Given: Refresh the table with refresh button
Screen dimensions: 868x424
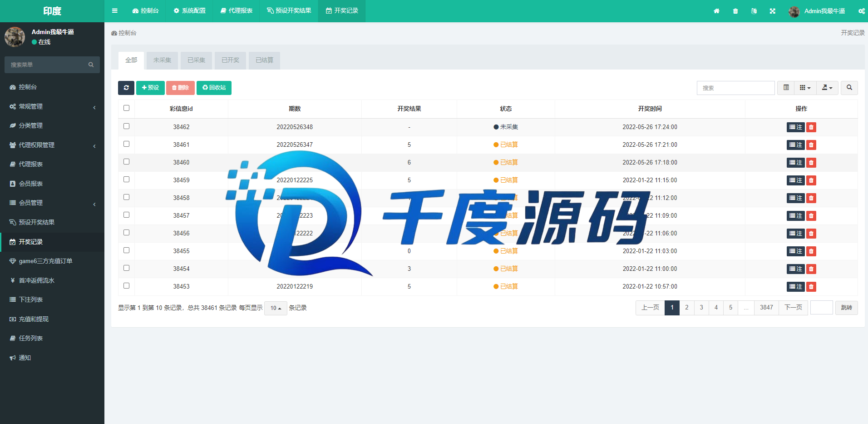Looking at the screenshot, I should point(126,88).
